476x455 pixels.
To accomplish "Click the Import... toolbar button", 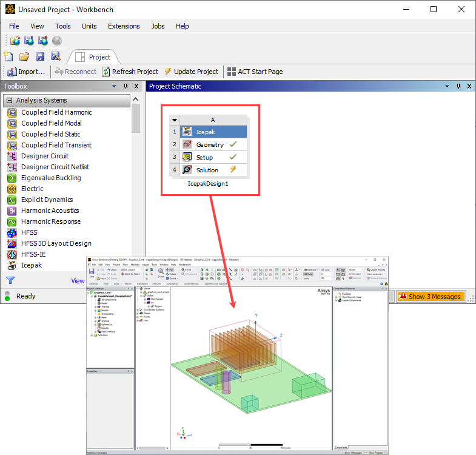I will 26,72.
